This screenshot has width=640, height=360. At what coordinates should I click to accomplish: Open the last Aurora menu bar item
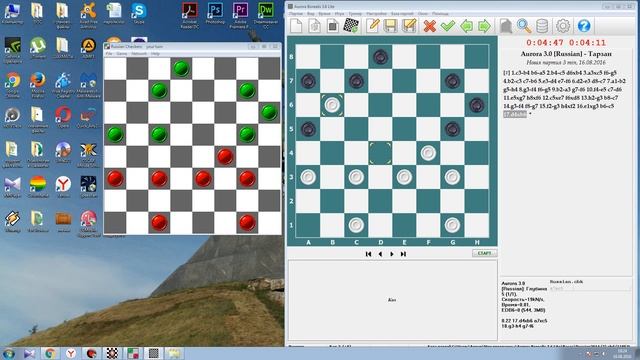[440, 13]
